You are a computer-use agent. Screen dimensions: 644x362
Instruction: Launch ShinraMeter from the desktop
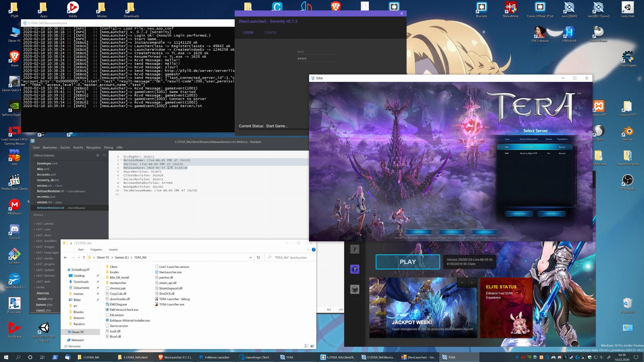coord(511,9)
